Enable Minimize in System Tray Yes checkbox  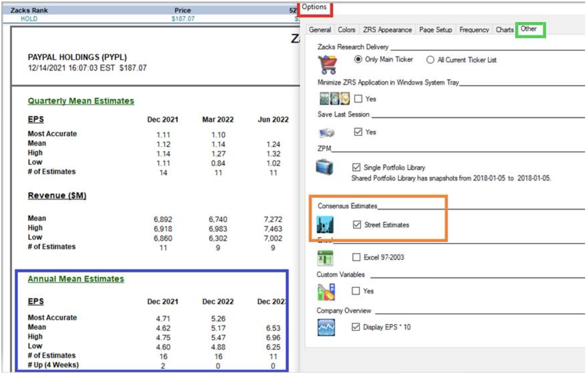point(358,99)
